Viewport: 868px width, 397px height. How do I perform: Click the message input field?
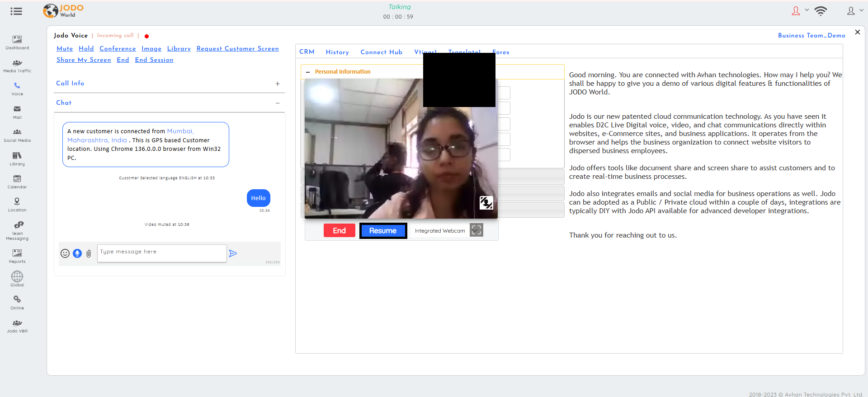tap(162, 253)
